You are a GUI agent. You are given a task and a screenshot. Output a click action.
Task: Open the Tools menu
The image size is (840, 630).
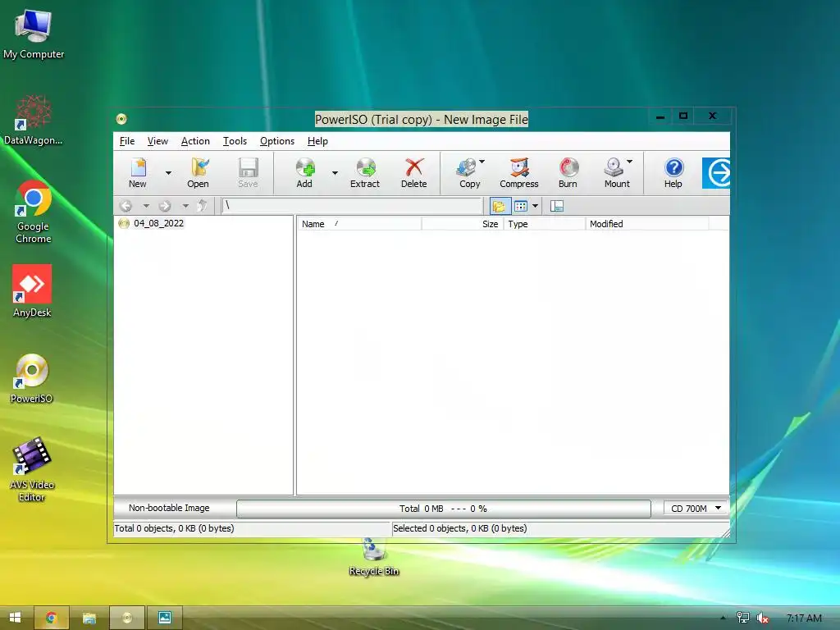(235, 141)
